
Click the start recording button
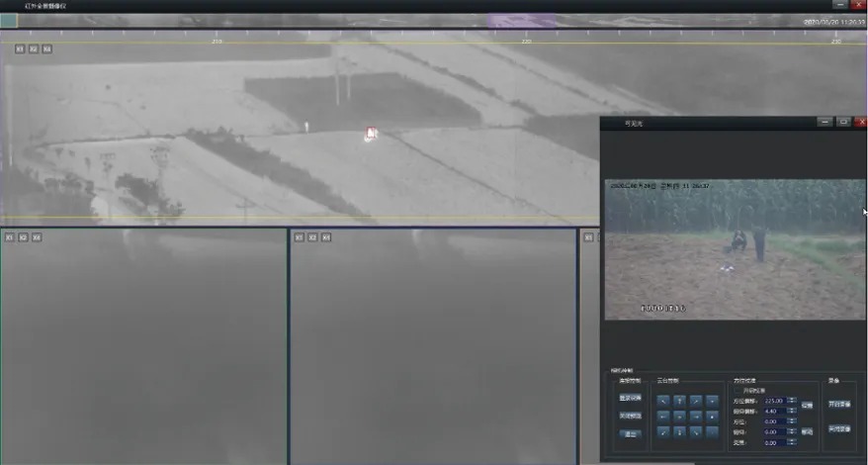click(x=839, y=405)
